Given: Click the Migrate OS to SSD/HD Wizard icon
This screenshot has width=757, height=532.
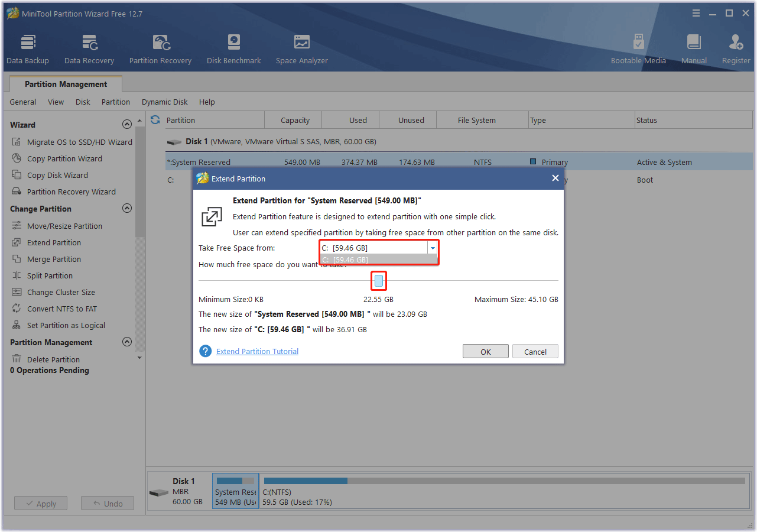Looking at the screenshot, I should (x=17, y=142).
